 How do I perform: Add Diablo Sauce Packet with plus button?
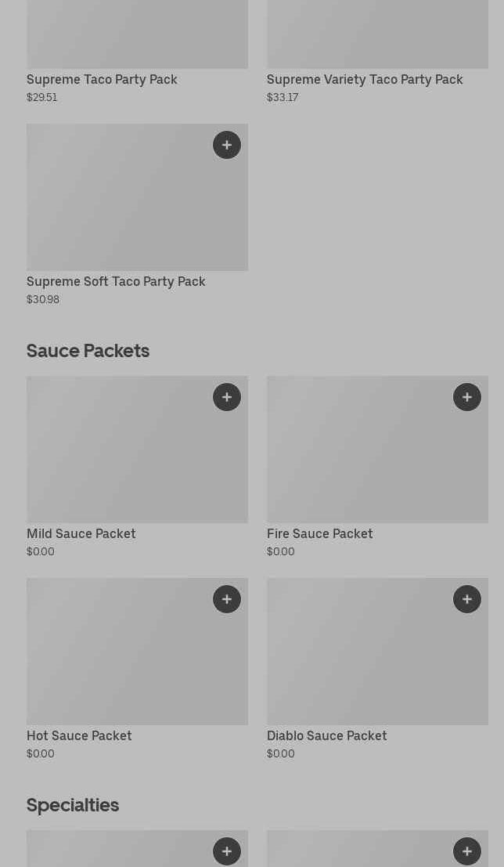467,599
